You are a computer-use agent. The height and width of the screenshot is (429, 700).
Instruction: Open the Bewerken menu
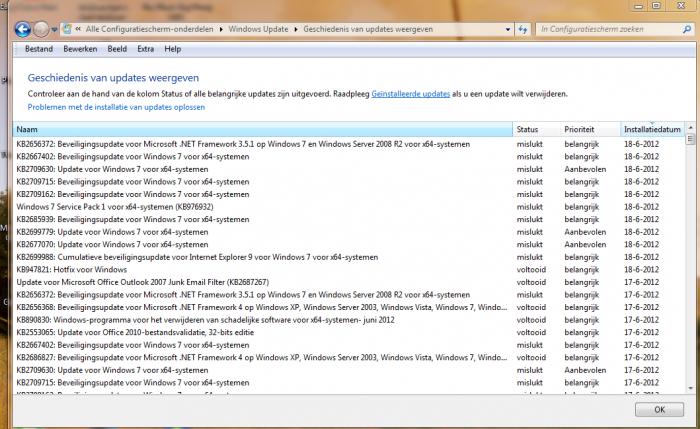point(80,49)
